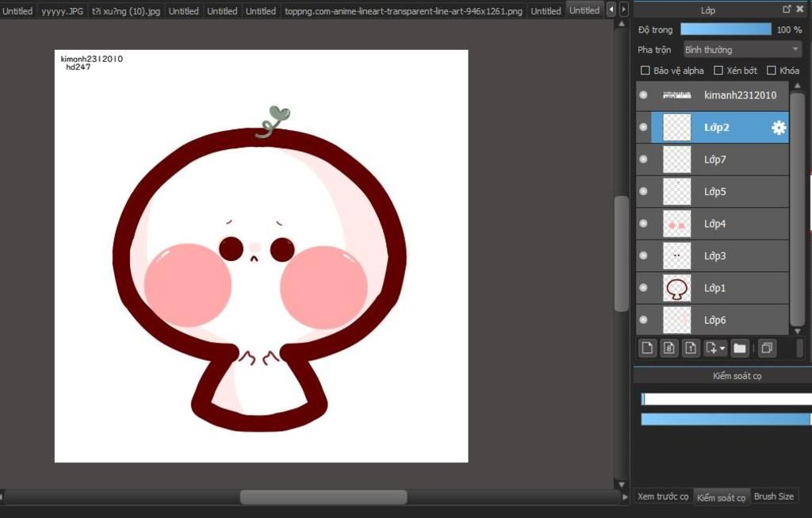812x518 pixels.
Task: Switch to the toppng.com anime lineart tab
Action: 404,11
